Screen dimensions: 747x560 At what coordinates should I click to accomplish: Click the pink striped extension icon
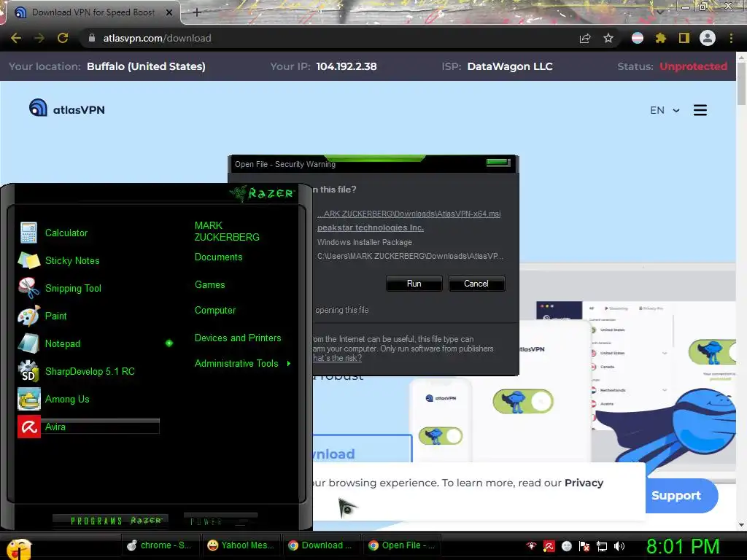pyautogui.click(x=638, y=38)
